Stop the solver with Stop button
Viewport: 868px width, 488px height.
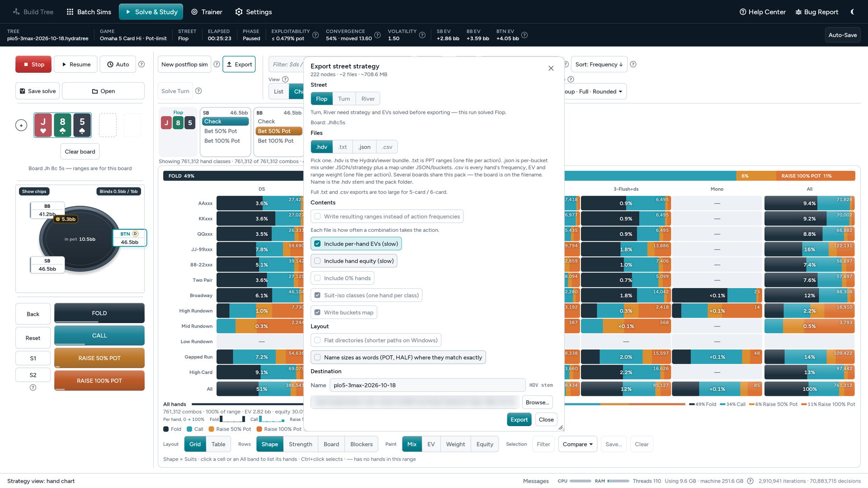33,64
